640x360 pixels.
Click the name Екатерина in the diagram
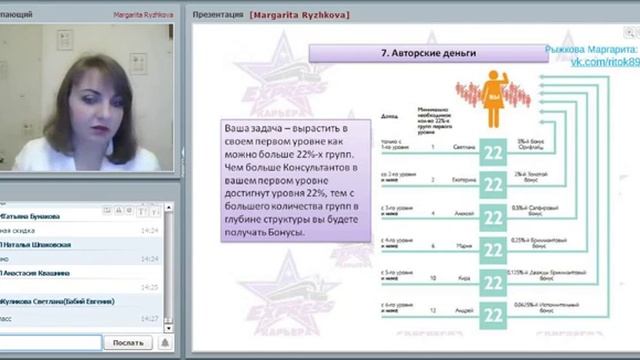click(x=464, y=180)
